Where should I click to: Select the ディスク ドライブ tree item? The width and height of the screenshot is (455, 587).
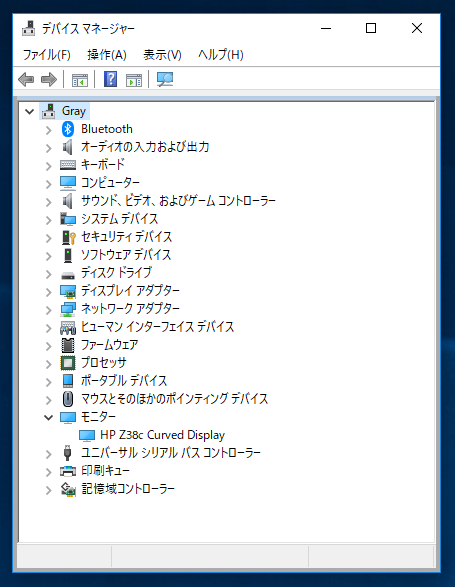click(x=116, y=273)
